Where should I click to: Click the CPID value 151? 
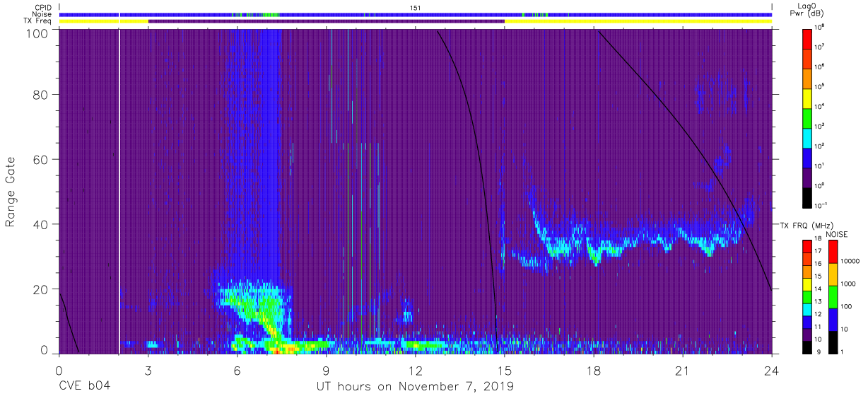[x=416, y=8]
